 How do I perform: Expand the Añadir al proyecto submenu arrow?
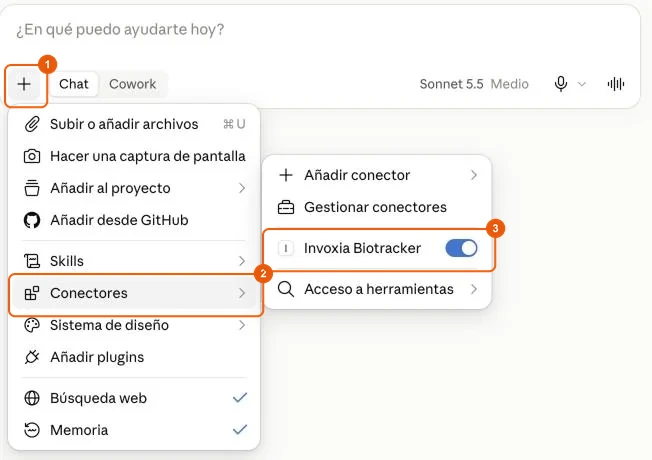pos(242,188)
